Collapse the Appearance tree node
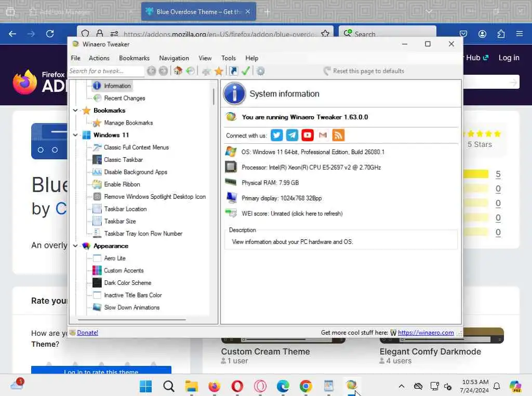This screenshot has width=532, height=396. (75, 246)
